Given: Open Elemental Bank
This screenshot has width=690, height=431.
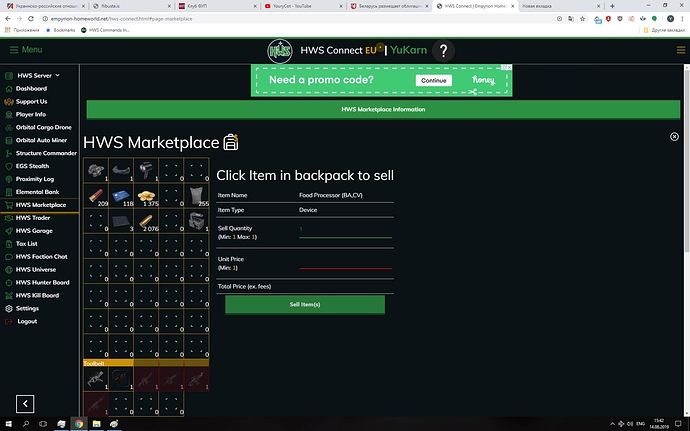Looking at the screenshot, I should (x=37, y=192).
